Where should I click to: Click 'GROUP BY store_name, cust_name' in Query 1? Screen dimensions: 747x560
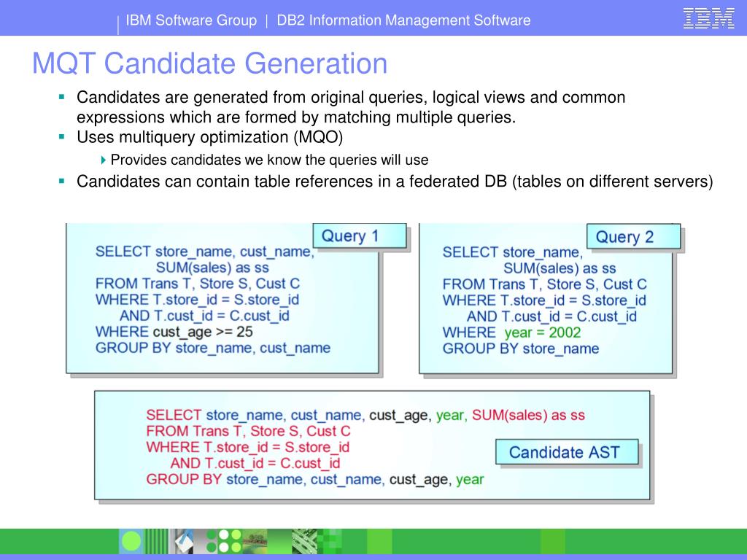[x=212, y=348]
